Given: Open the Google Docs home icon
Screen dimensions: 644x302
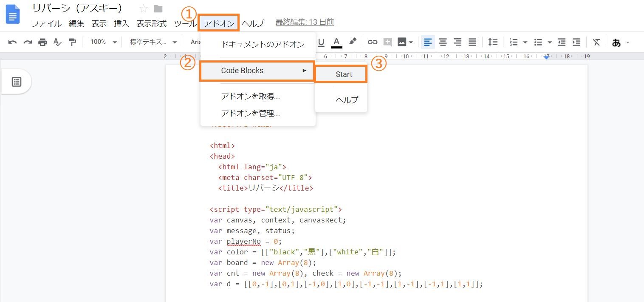Looking at the screenshot, I should (x=13, y=15).
